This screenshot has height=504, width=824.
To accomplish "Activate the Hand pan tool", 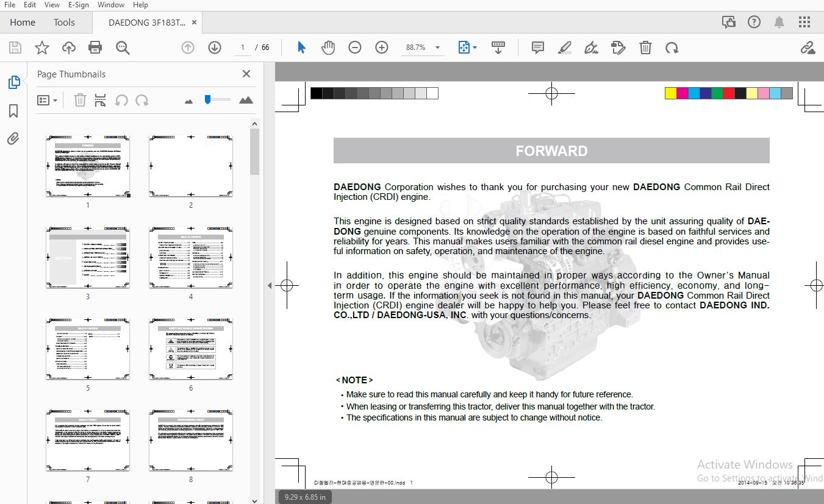I will click(328, 48).
